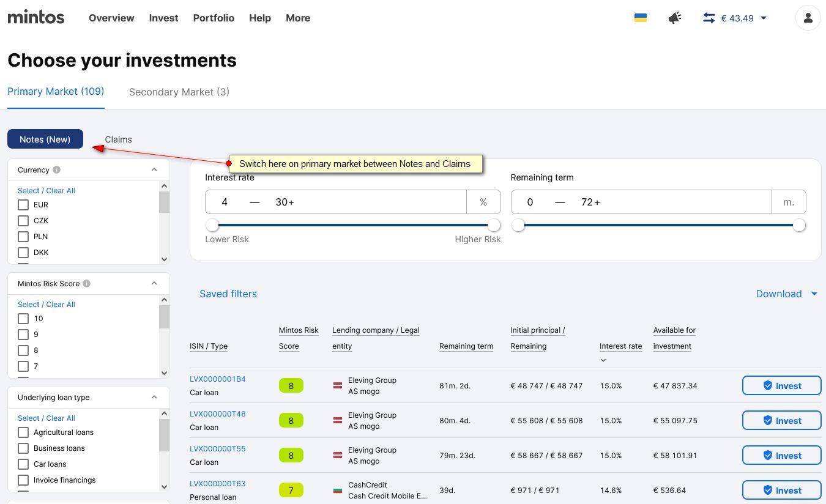Open Help in the navigation
Image resolution: width=826 pixels, height=504 pixels.
point(260,18)
